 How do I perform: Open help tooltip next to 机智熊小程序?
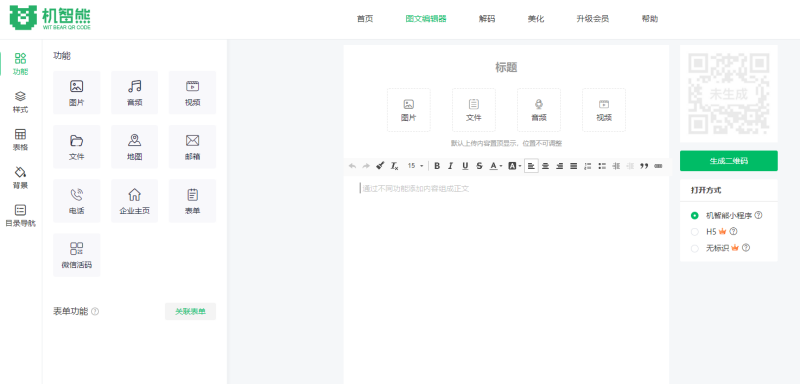(758, 215)
